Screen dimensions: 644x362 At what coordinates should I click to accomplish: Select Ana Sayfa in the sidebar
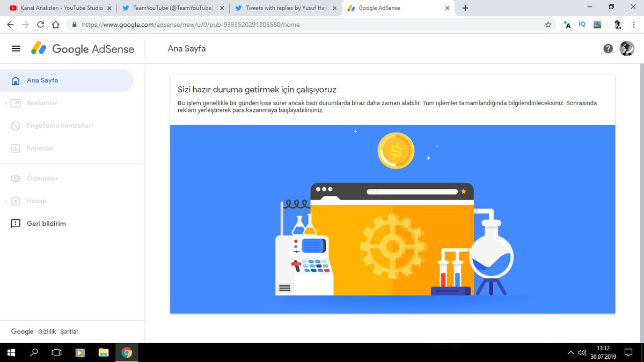pos(67,80)
